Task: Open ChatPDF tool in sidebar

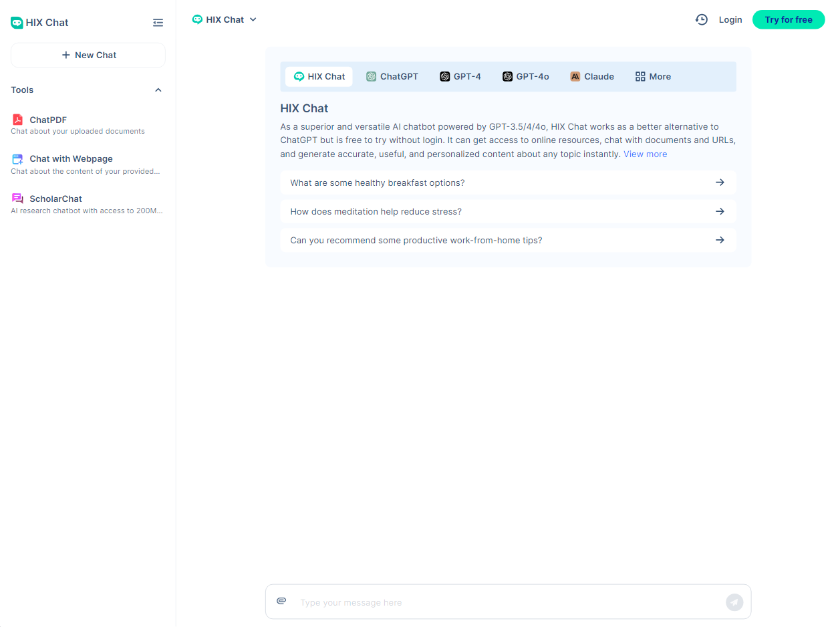Action: click(48, 120)
